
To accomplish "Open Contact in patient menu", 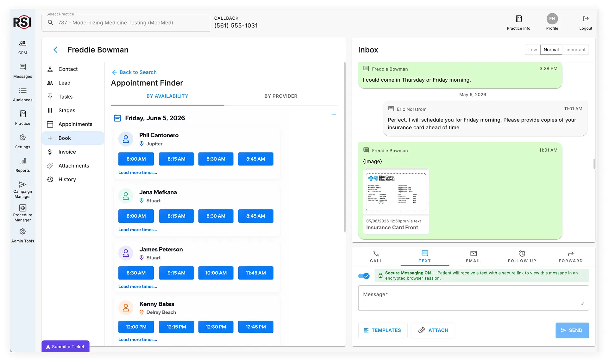I will coord(73,69).
